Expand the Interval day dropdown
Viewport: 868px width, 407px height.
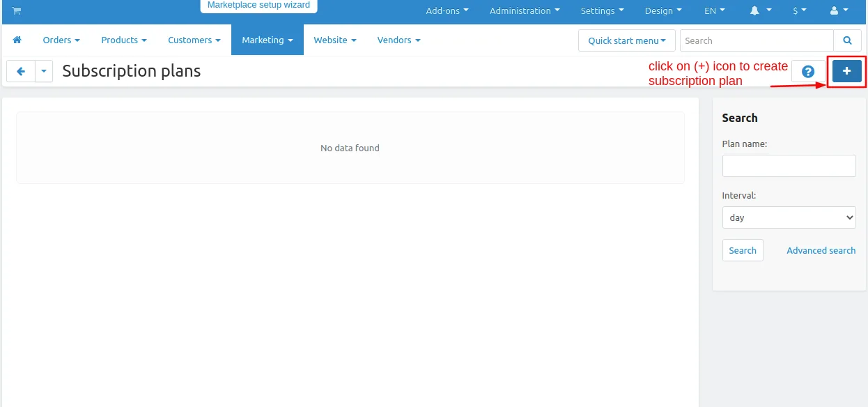(789, 217)
